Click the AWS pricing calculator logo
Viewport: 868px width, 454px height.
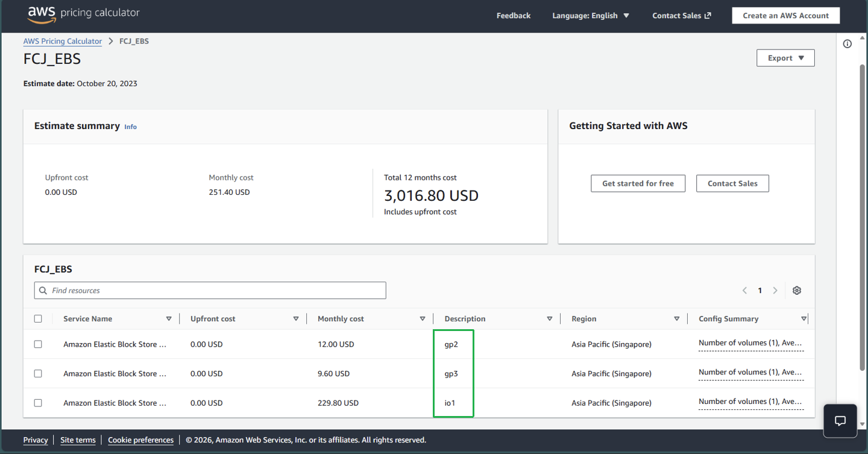pos(83,15)
